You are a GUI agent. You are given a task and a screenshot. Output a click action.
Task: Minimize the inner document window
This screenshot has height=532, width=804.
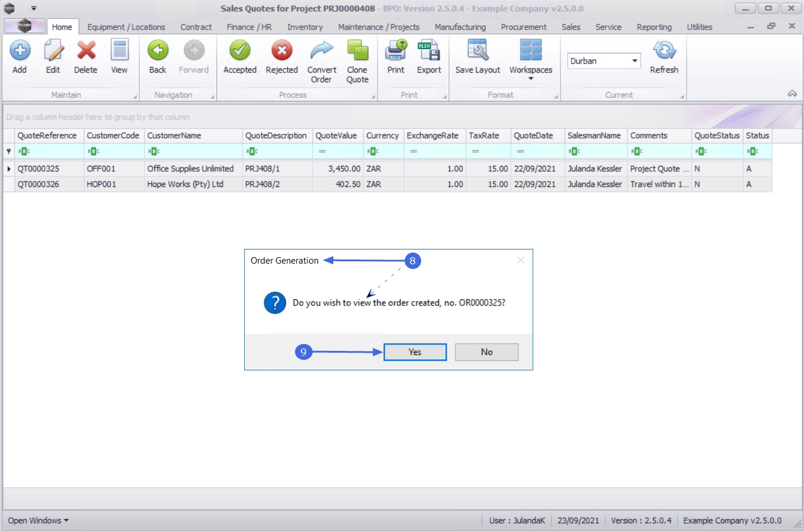(x=750, y=27)
